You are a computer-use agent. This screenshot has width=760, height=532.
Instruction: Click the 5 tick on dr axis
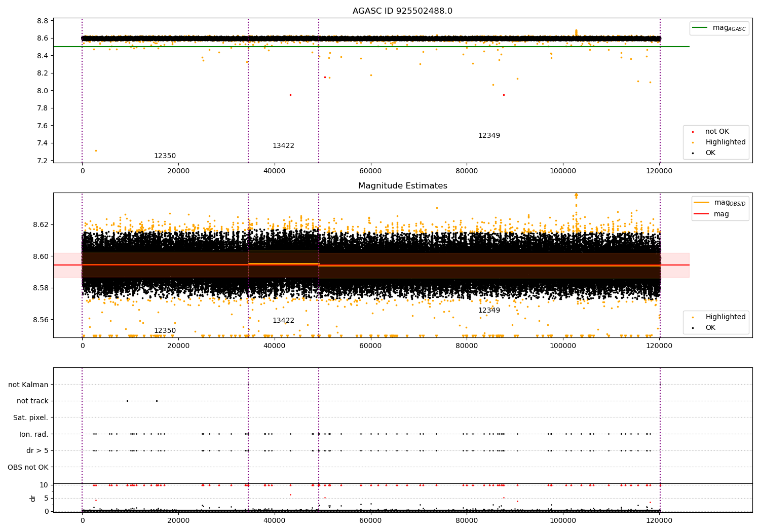[46, 498]
